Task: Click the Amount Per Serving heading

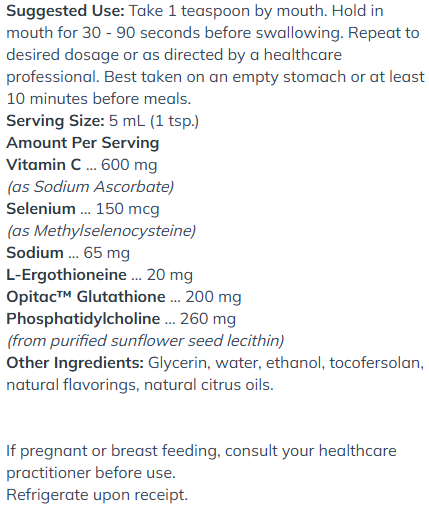Action: point(83,143)
